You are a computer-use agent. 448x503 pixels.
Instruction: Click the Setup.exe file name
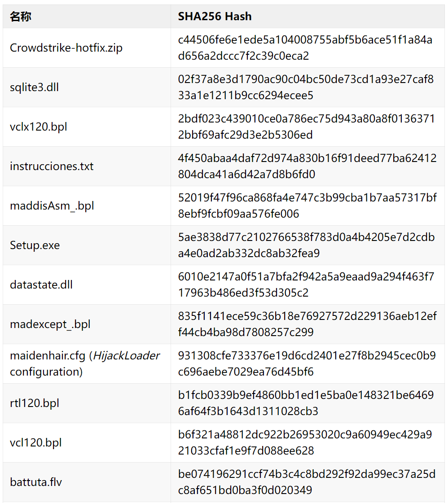pos(35,245)
